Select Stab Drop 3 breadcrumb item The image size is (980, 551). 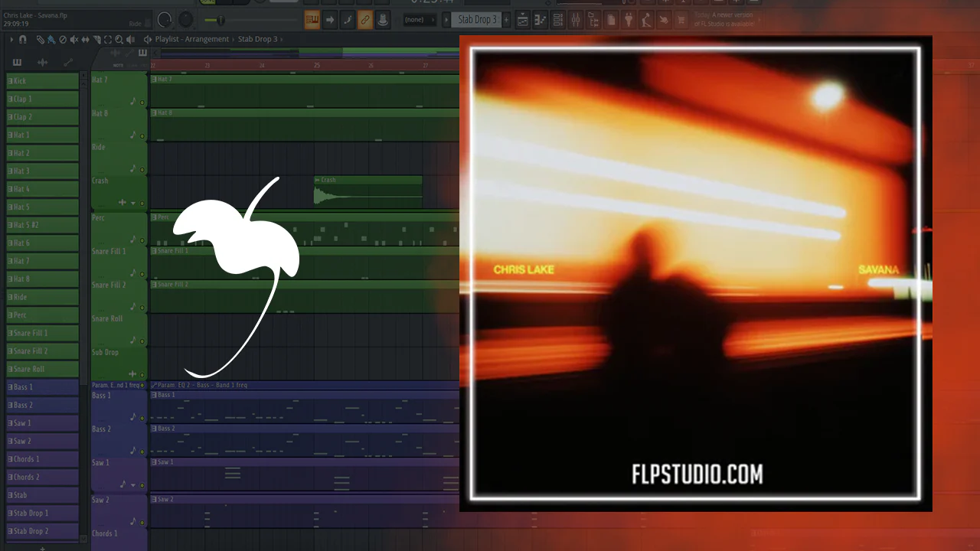coord(258,39)
